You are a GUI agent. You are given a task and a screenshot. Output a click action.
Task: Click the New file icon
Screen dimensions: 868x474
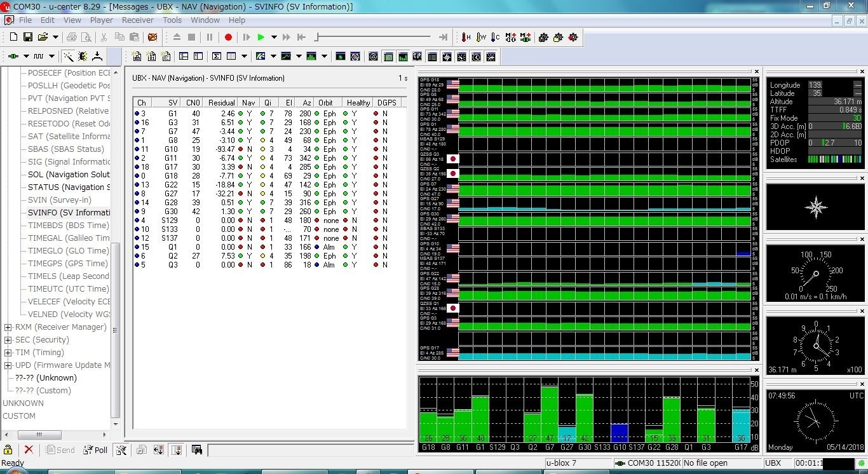tap(13, 37)
